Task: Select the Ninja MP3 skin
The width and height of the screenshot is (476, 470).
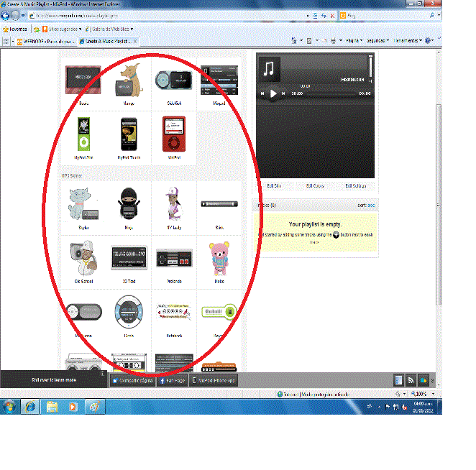Action: (x=129, y=206)
